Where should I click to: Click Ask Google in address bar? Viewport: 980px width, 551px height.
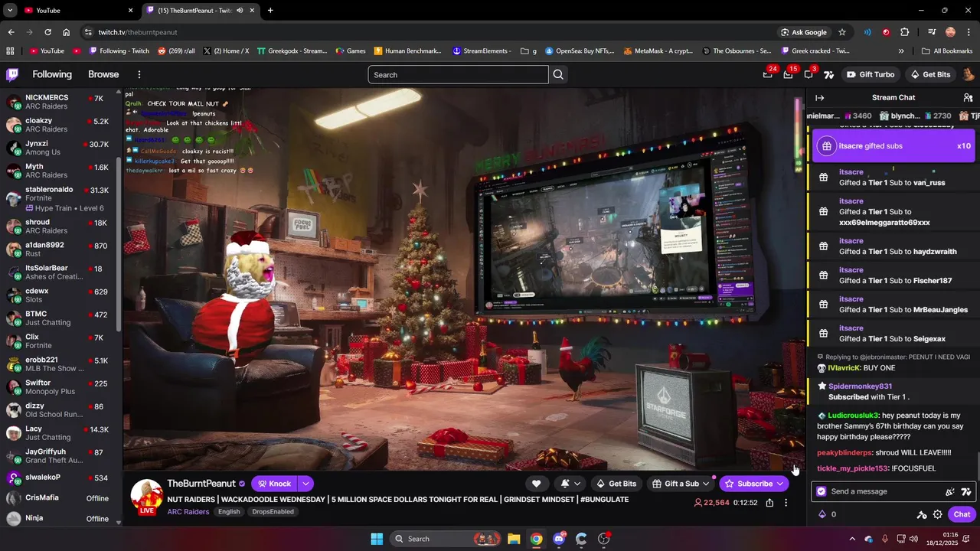(x=803, y=32)
